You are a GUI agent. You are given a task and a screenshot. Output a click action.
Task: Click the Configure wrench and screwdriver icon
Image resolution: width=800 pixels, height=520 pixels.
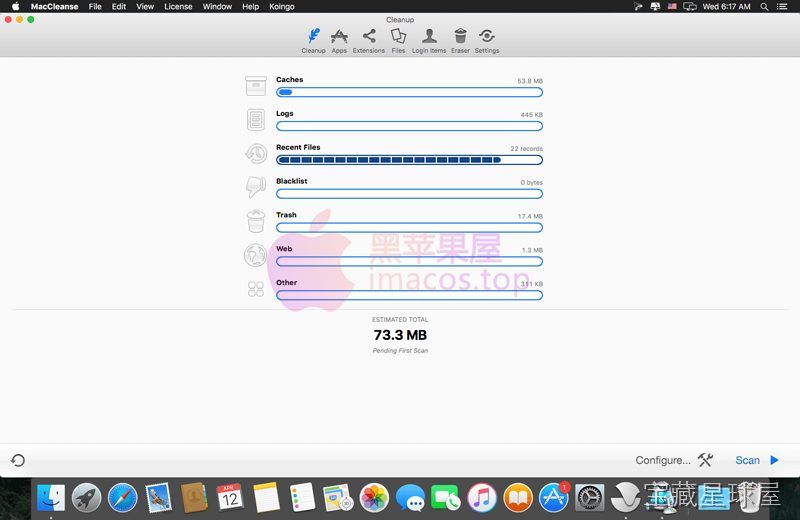point(705,460)
